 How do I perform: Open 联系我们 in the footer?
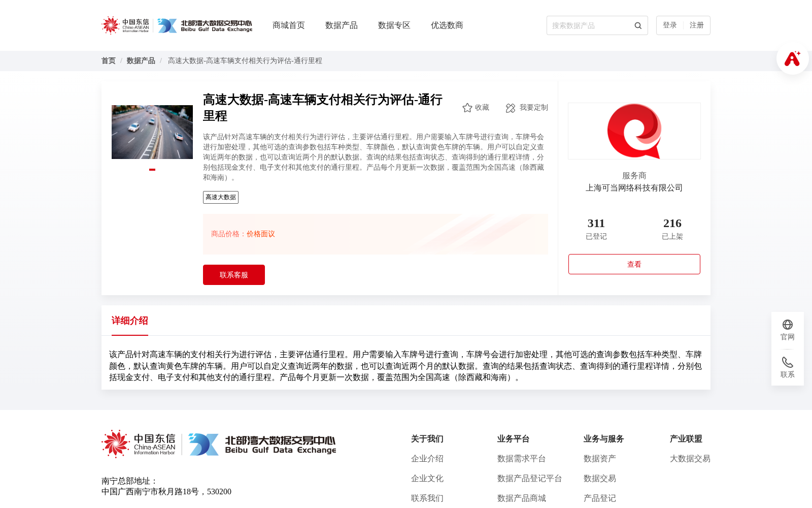point(427,498)
